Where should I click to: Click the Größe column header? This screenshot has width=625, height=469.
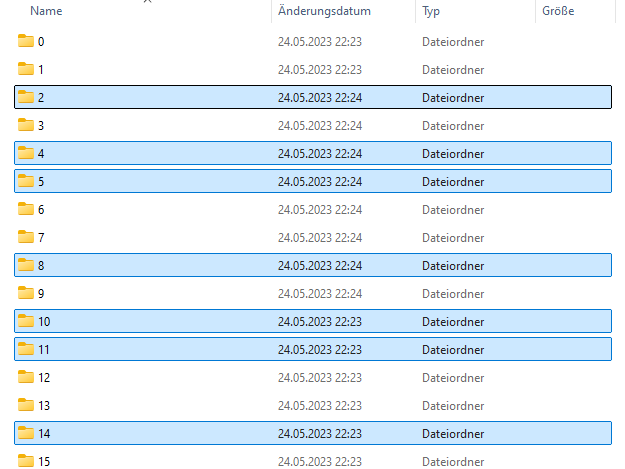tap(558, 11)
